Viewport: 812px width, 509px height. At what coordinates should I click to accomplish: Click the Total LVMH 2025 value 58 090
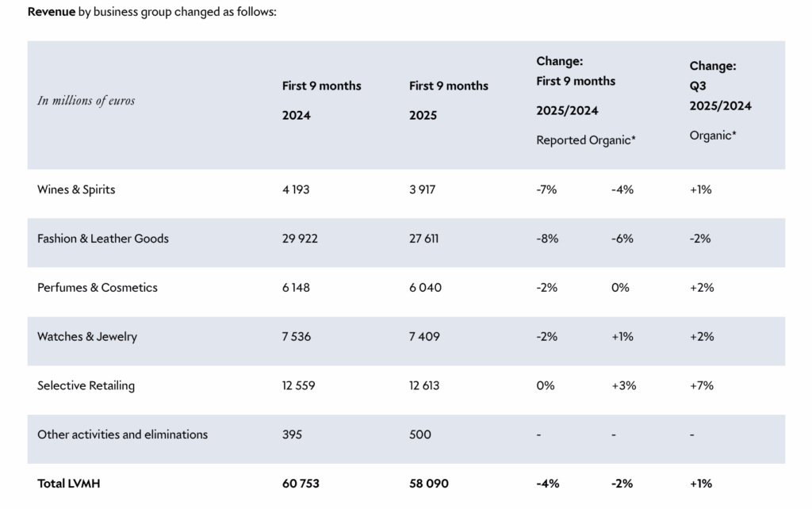click(x=432, y=483)
